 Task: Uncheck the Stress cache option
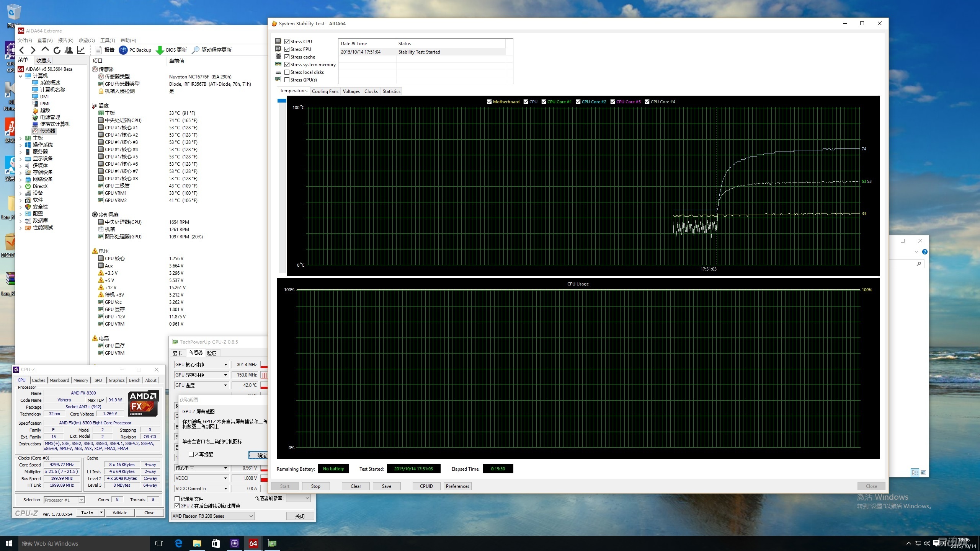click(x=287, y=57)
